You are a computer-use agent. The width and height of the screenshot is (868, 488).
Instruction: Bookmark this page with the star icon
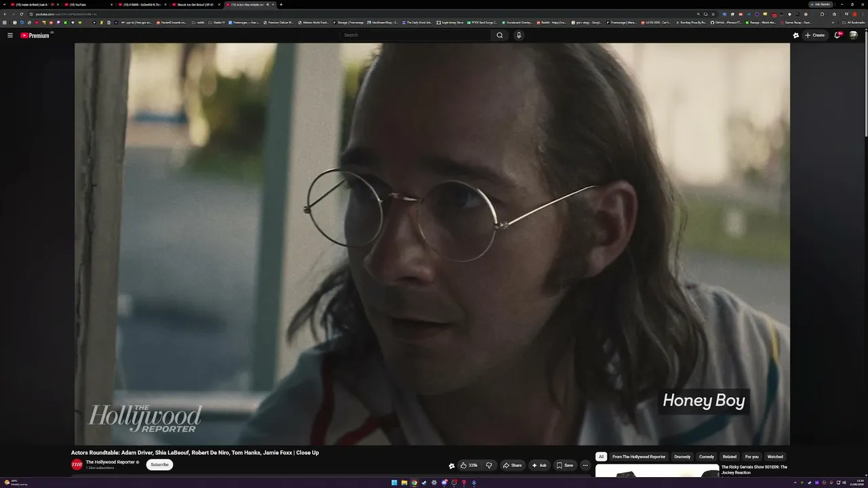(713, 14)
